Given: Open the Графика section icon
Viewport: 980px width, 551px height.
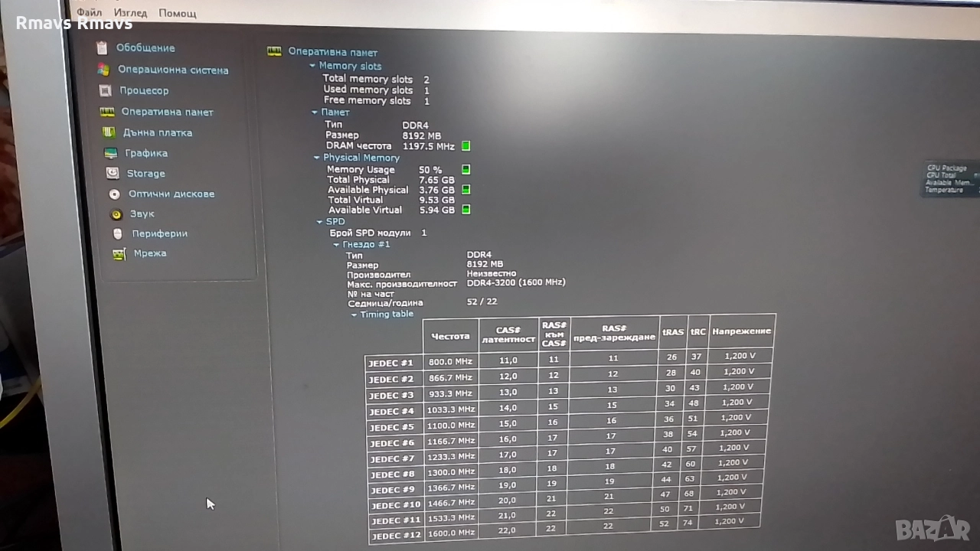Looking at the screenshot, I should [x=110, y=153].
